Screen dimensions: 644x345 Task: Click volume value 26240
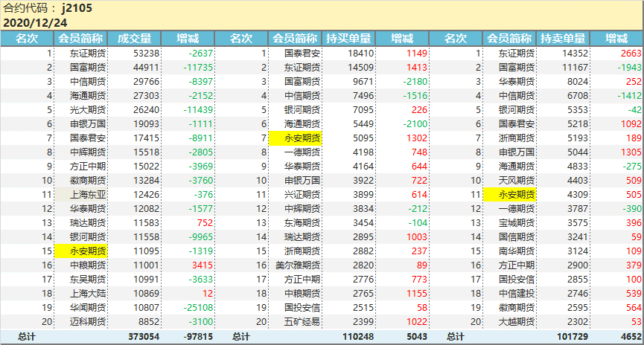point(146,110)
